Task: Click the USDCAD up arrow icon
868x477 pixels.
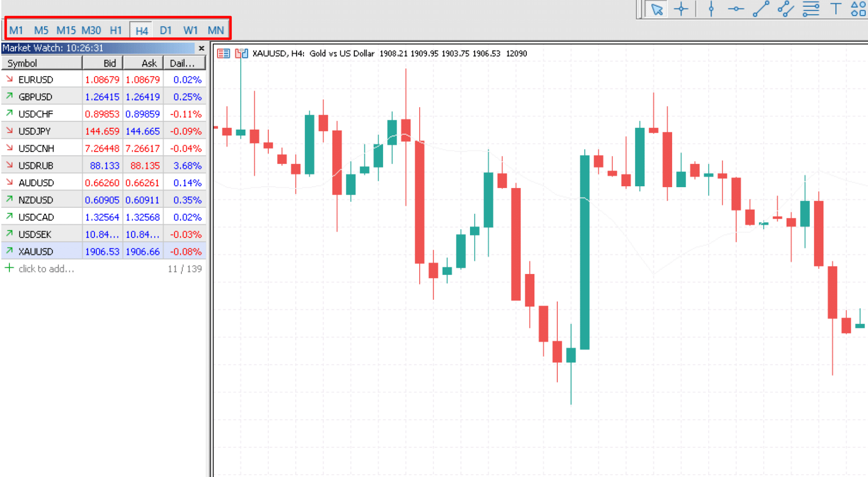Action: (x=9, y=216)
